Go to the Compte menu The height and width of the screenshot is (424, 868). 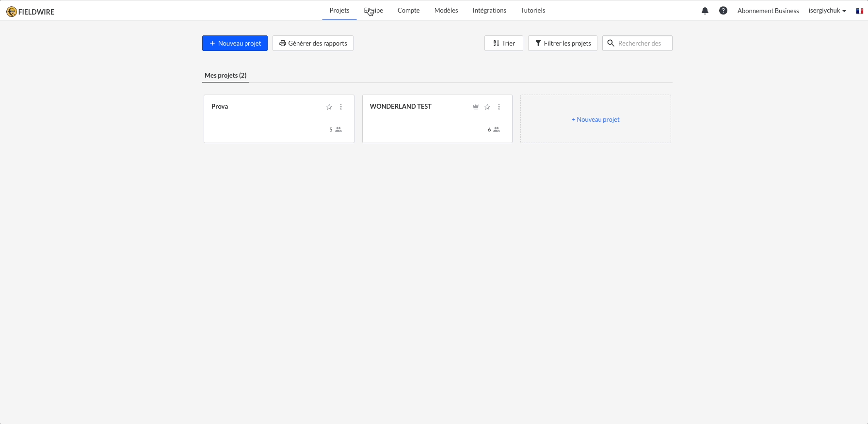coord(408,10)
